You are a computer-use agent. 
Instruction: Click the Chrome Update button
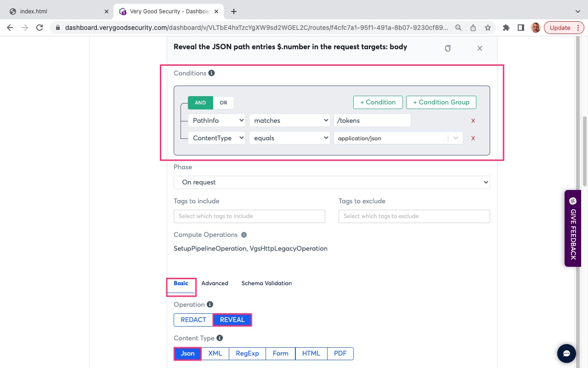pyautogui.click(x=560, y=28)
